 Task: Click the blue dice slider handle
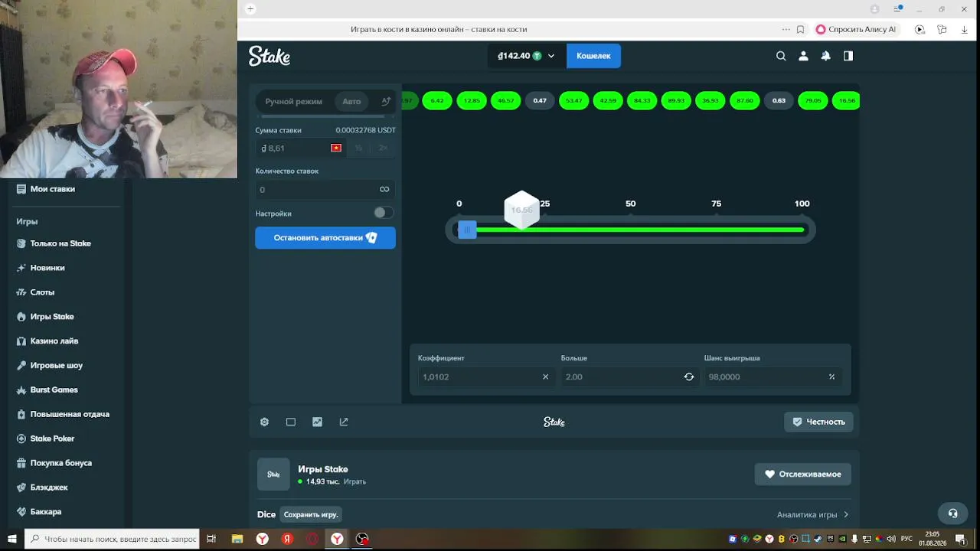pos(467,230)
